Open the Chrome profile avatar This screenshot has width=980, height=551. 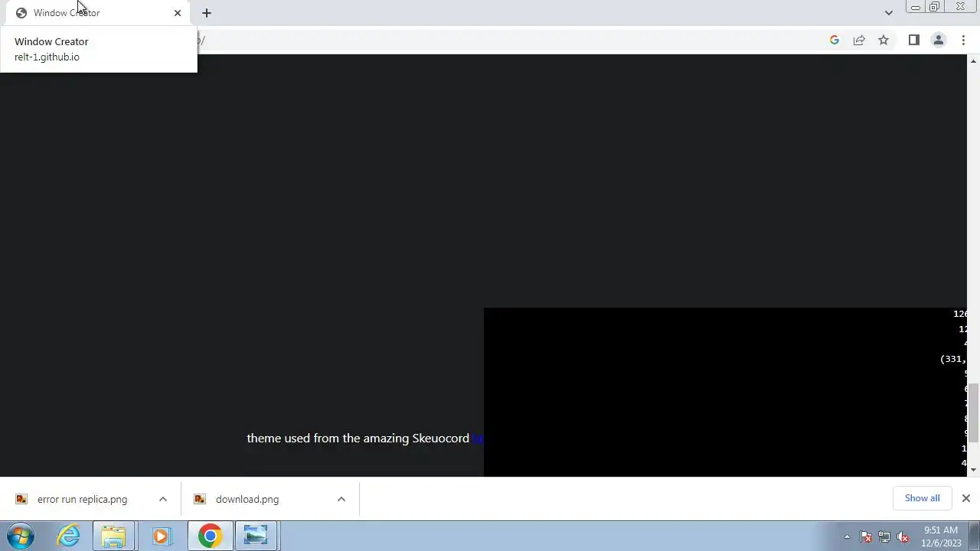[938, 40]
